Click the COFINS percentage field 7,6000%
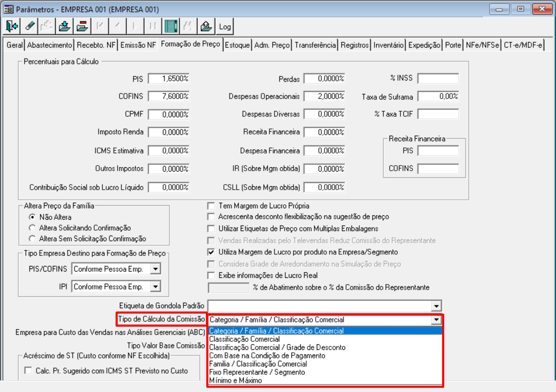The width and height of the screenshot is (556, 392). [x=169, y=96]
